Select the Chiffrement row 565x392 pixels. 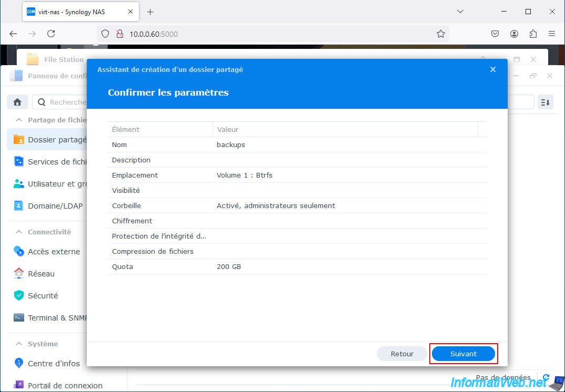(297, 221)
